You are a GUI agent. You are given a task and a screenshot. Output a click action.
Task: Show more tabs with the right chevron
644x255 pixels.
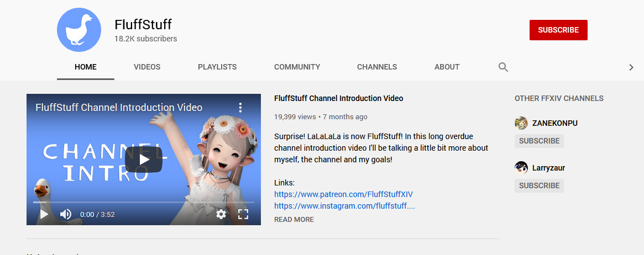(x=631, y=67)
